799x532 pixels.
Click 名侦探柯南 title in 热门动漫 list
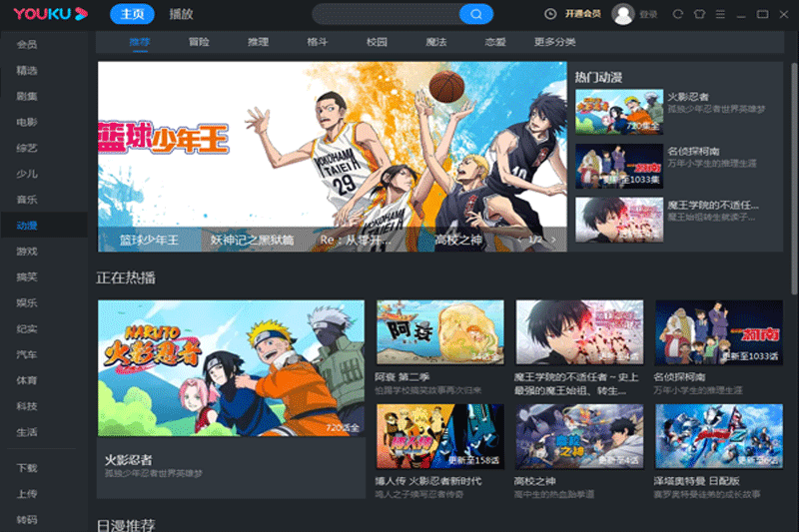(x=693, y=151)
